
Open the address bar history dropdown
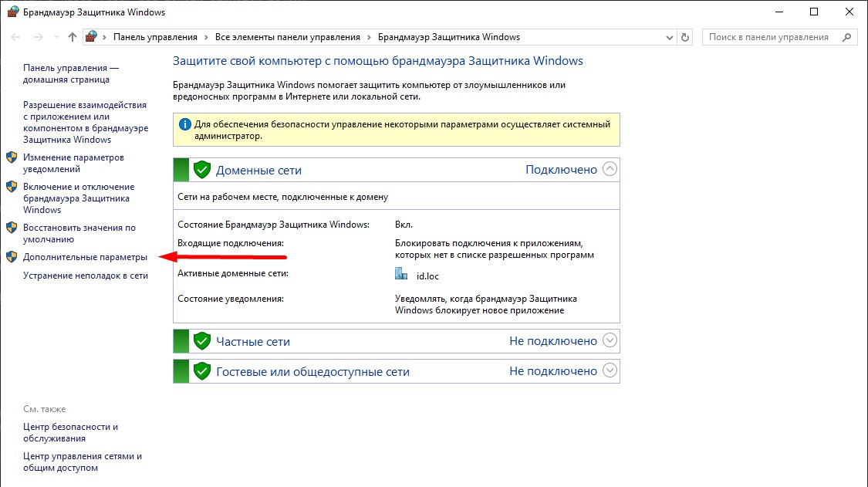tap(667, 37)
